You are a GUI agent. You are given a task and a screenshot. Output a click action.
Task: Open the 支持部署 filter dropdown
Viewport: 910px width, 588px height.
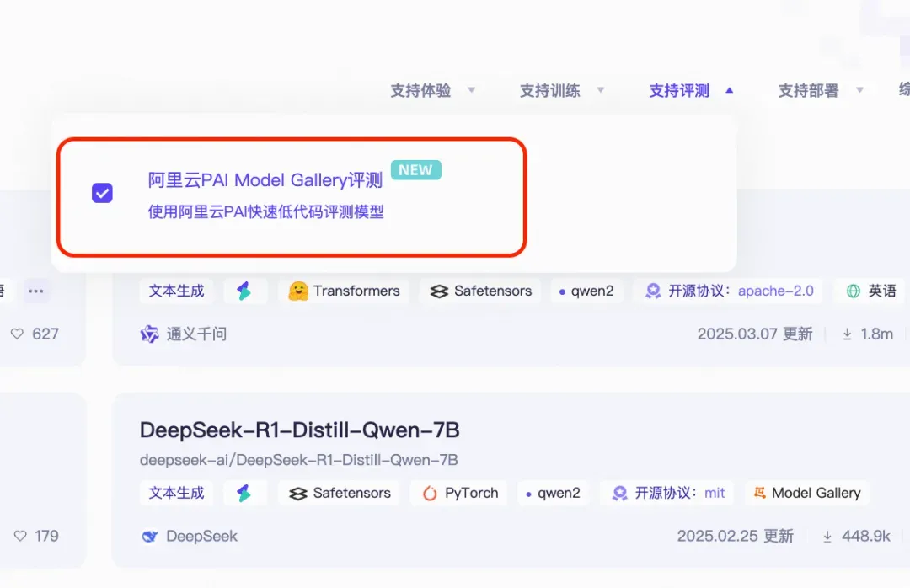click(x=822, y=90)
